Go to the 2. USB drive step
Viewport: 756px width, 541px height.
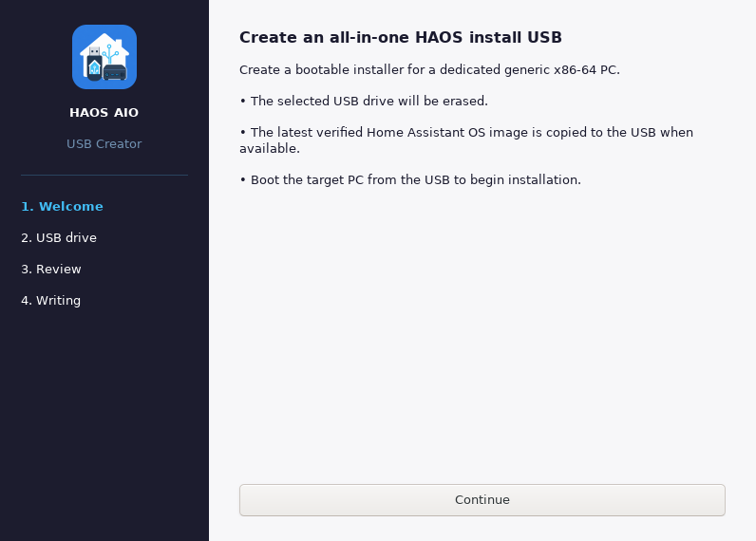(59, 237)
